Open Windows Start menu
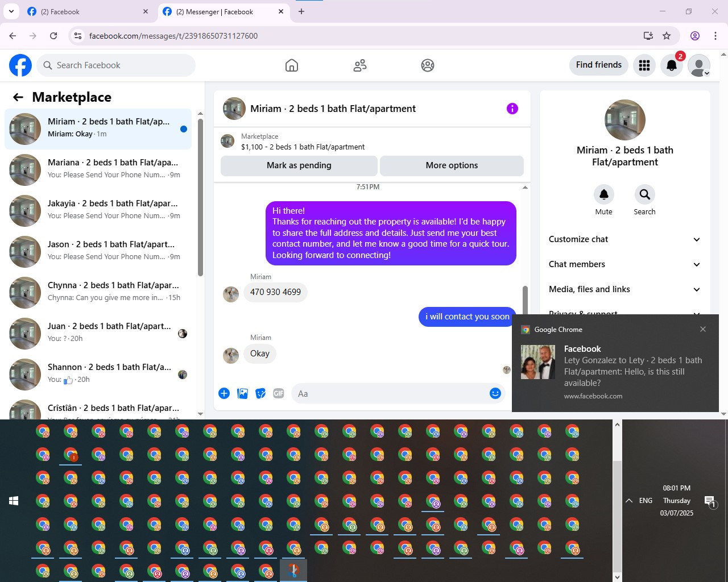Screen dimensions: 728x582 14,501
